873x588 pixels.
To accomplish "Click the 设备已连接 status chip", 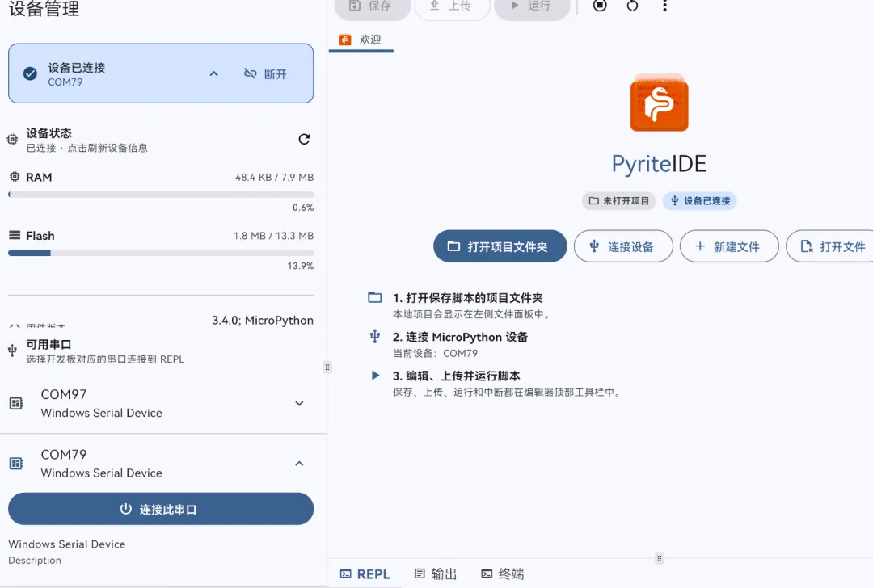I will point(700,201).
